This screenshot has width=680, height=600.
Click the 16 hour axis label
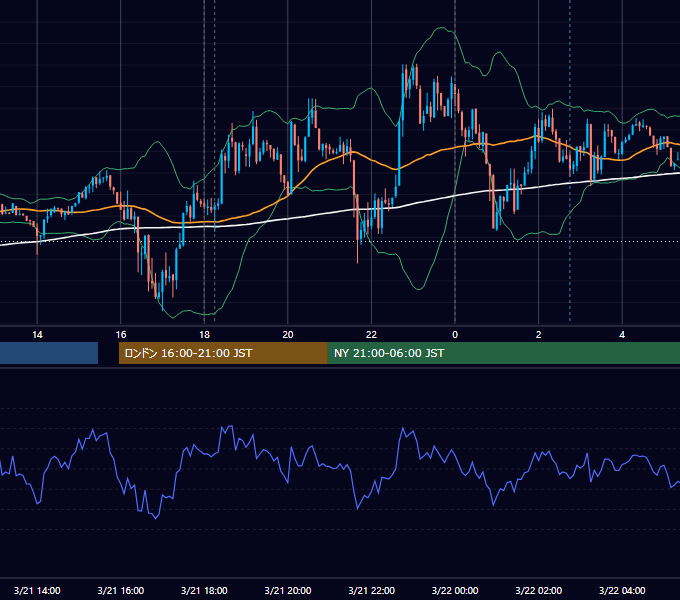121,335
